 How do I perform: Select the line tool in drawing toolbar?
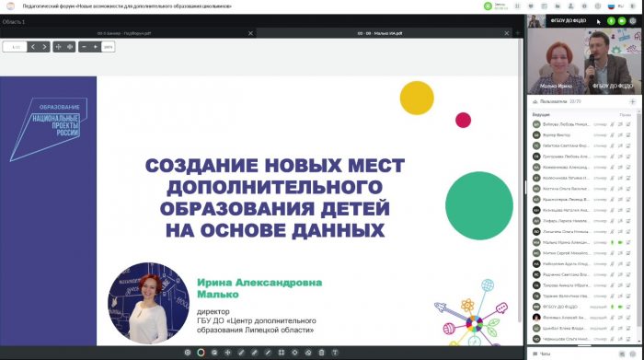[x=268, y=353]
